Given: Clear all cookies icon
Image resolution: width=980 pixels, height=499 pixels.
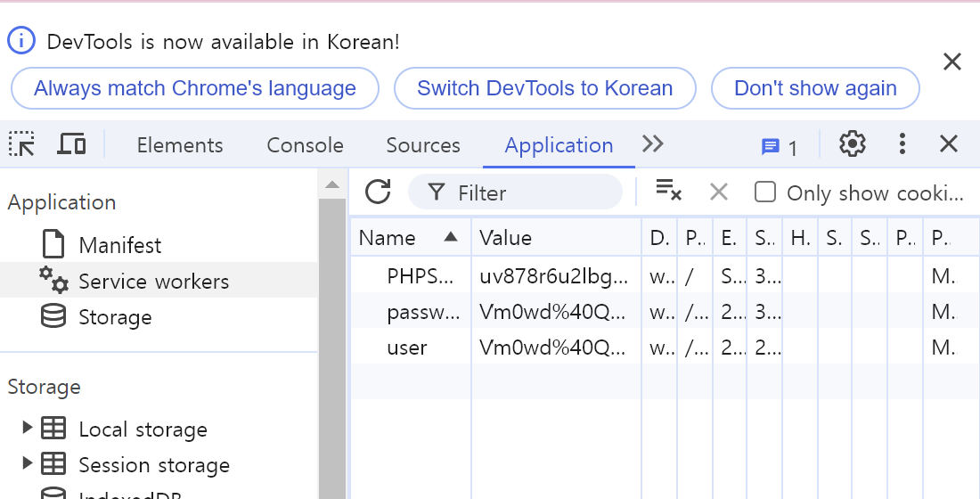Looking at the screenshot, I should click(668, 190).
